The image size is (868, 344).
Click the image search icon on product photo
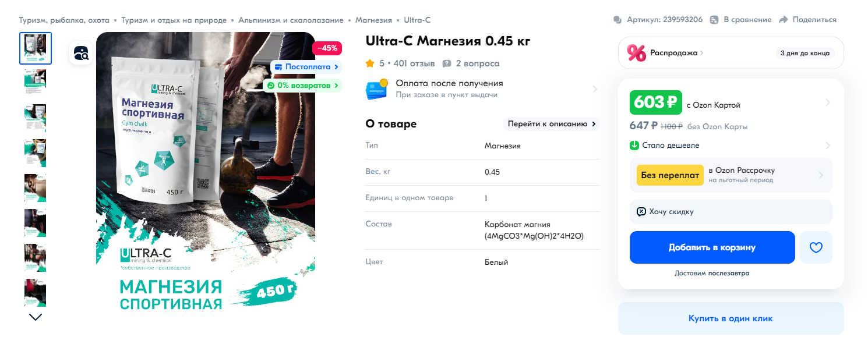(81, 53)
